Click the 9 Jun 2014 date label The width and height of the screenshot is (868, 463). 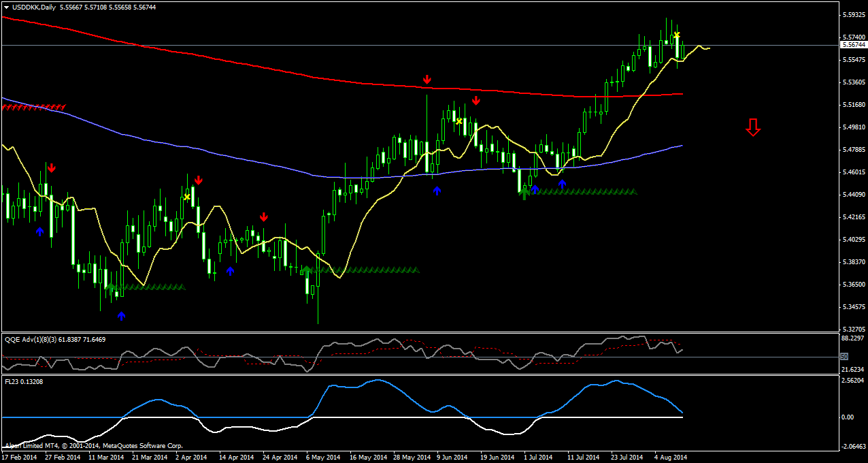(x=452, y=458)
